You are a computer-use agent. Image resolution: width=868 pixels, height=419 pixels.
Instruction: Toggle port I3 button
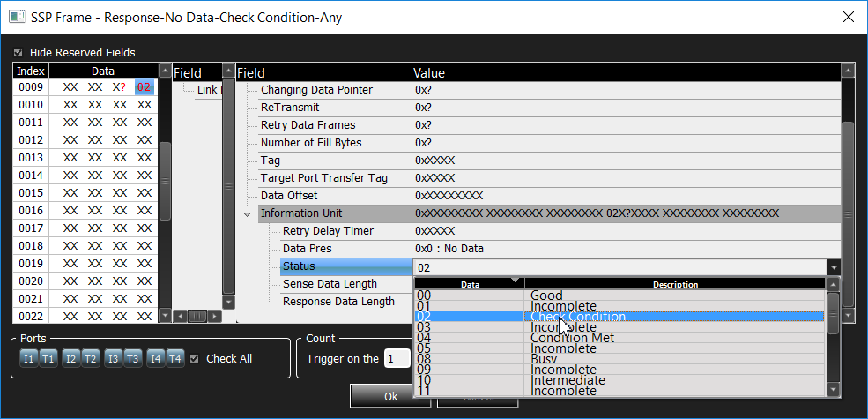click(x=114, y=359)
